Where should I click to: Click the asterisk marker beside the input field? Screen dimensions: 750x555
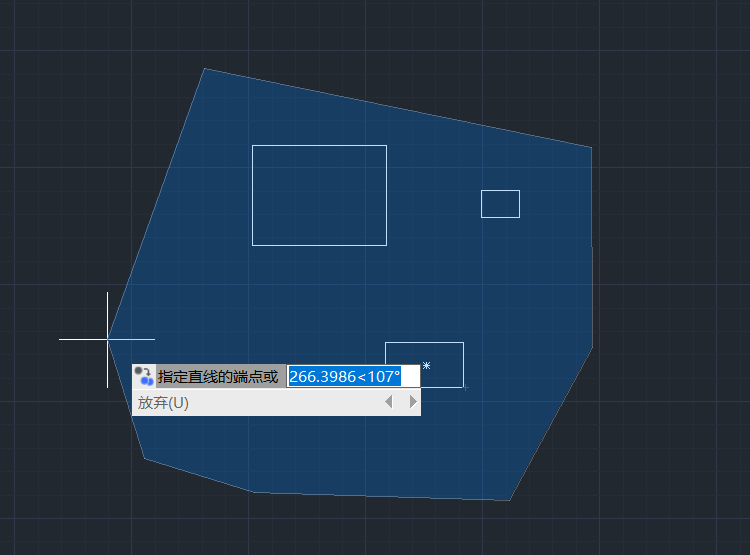coord(427,367)
